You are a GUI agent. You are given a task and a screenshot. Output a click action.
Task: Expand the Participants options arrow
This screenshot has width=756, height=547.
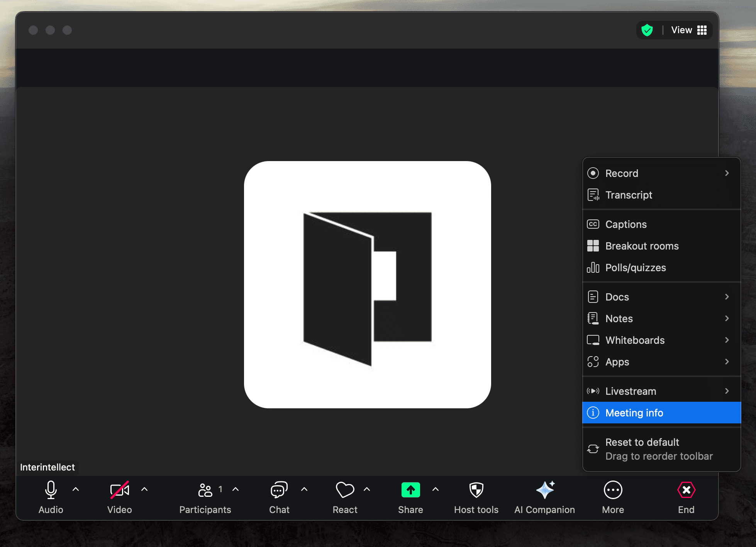pyautogui.click(x=236, y=489)
